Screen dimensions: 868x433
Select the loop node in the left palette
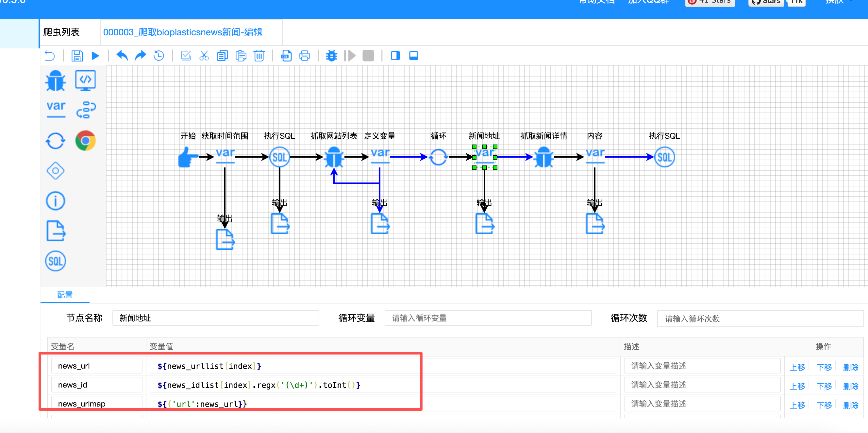click(x=55, y=141)
